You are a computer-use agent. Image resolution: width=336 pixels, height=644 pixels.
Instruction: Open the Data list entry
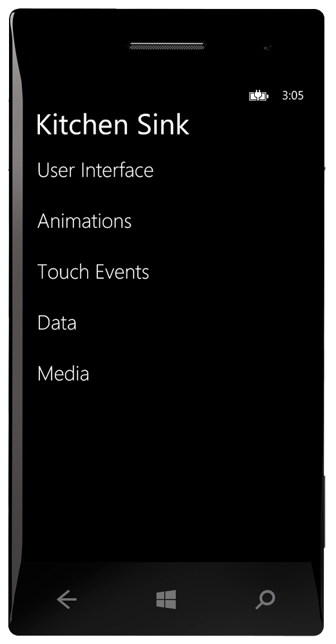point(57,323)
